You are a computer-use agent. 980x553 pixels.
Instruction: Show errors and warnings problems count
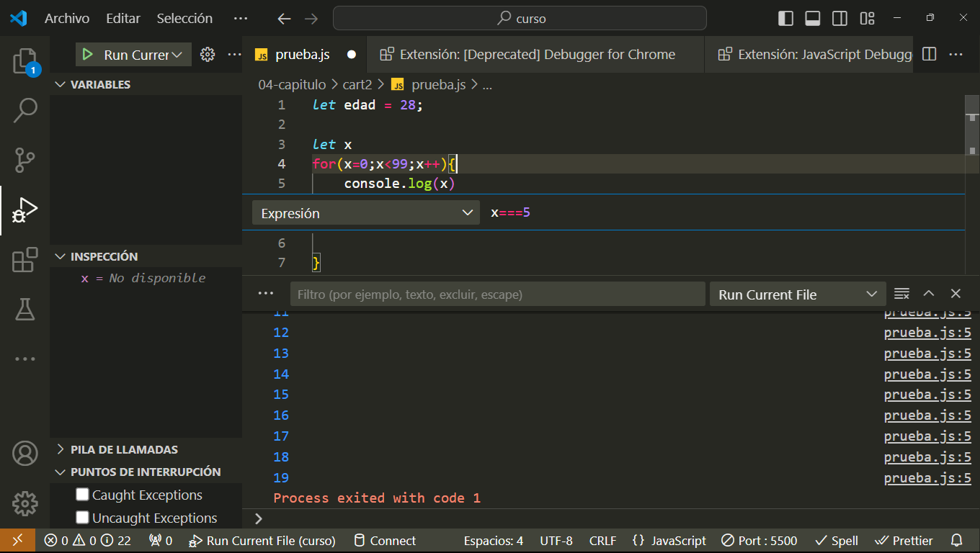pos(87,541)
